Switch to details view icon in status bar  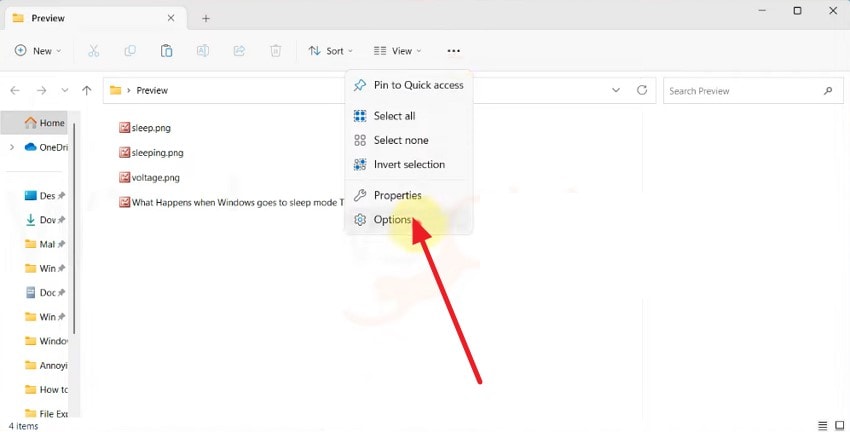tap(823, 425)
